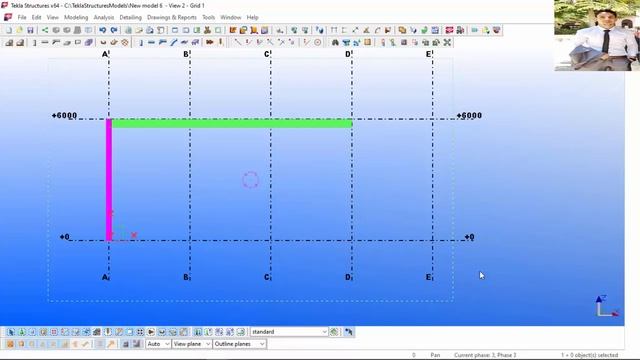Click the right +0 elevation label
This screenshot has width=640, height=360.
pyautogui.click(x=469, y=237)
